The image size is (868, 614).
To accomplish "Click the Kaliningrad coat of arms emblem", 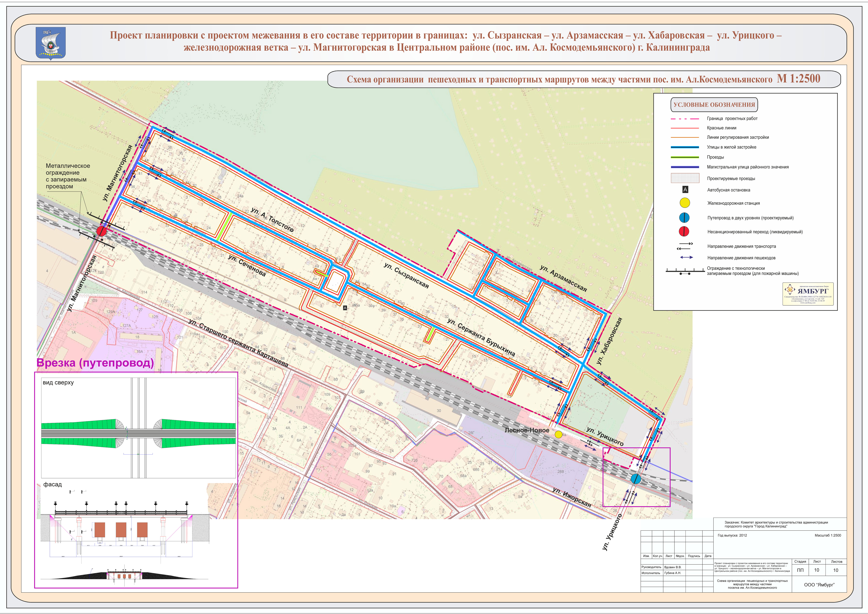I will click(x=51, y=43).
